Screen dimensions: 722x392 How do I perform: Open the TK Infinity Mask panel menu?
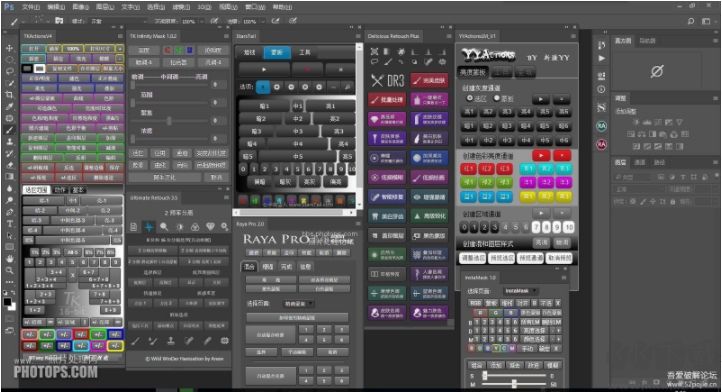point(226,36)
